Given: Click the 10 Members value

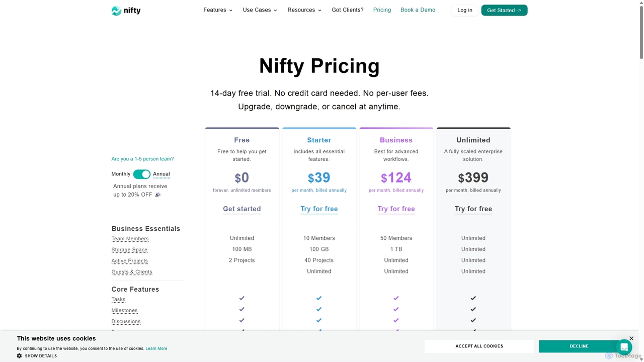Looking at the screenshot, I should click(x=319, y=238).
